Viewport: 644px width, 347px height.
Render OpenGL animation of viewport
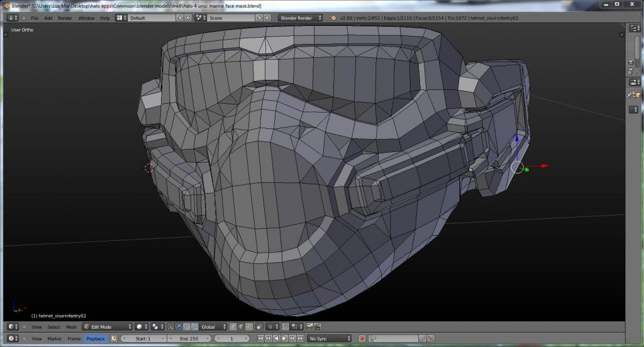click(x=318, y=327)
